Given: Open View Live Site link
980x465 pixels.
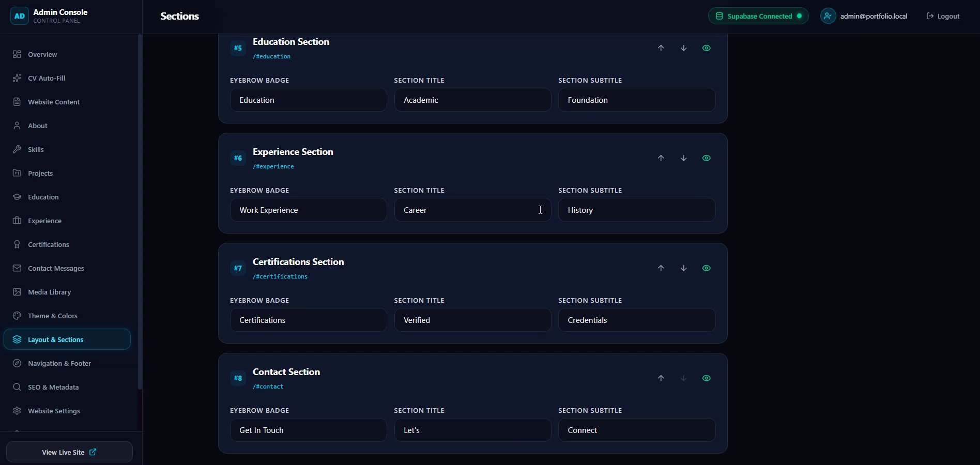Looking at the screenshot, I should pos(69,452).
